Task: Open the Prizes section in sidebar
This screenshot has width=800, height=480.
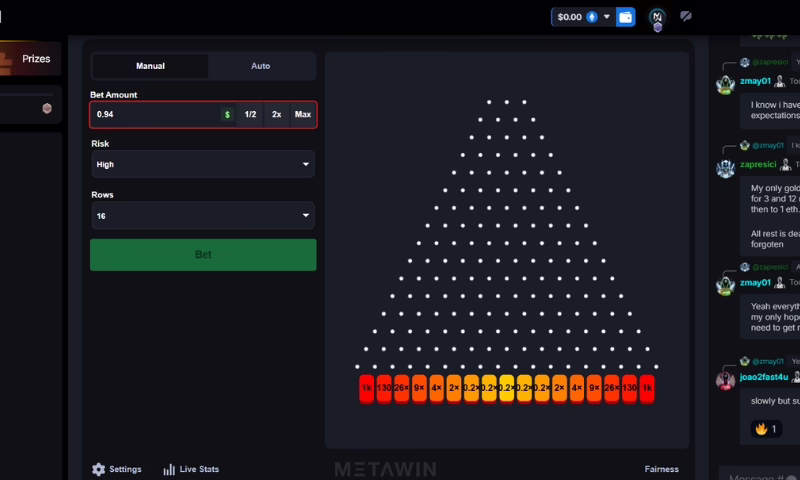Action: pos(30,59)
